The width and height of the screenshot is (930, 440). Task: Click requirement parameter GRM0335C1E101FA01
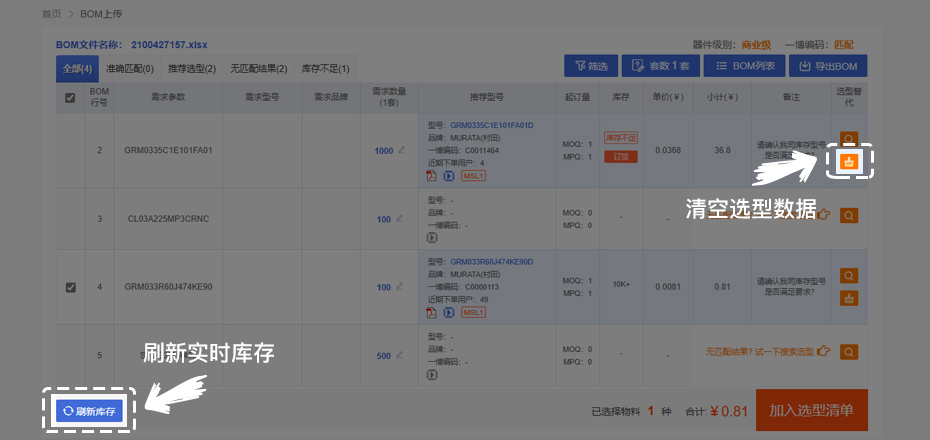click(x=168, y=150)
